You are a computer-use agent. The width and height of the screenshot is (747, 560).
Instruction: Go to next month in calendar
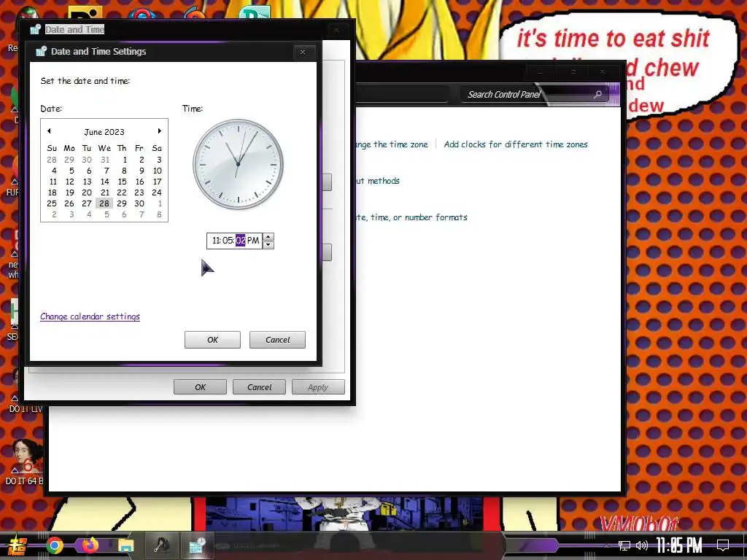click(x=160, y=131)
